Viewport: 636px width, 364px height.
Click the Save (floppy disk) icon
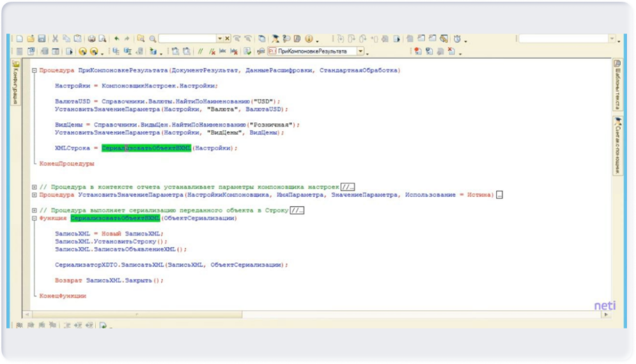[x=41, y=39]
